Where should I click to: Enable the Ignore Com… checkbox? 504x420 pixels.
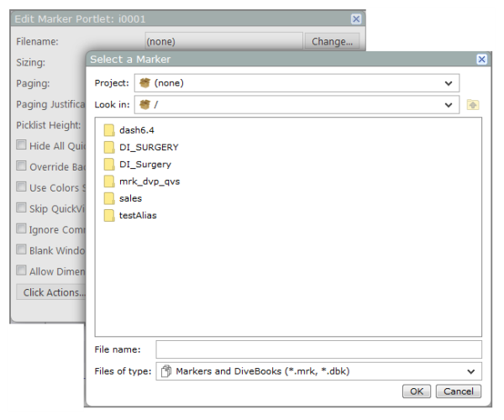21,228
